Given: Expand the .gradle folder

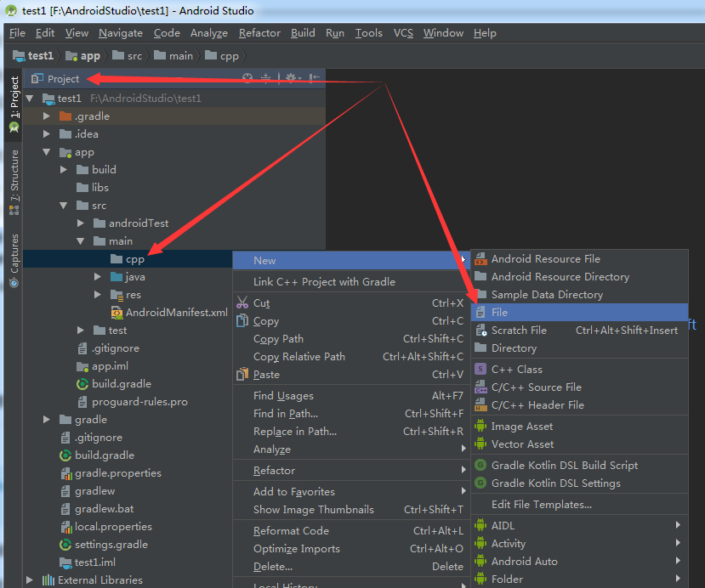Looking at the screenshot, I should click(x=46, y=116).
